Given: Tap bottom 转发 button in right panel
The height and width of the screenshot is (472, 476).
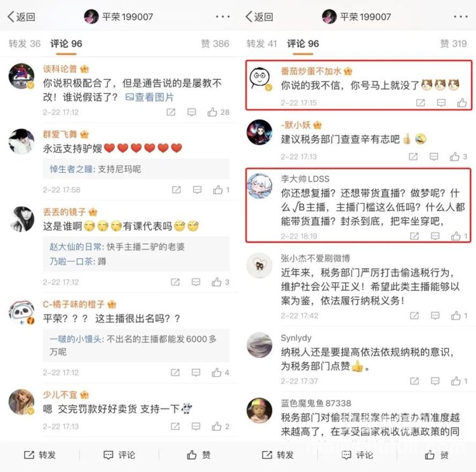Looking at the screenshot, I should [x=277, y=455].
